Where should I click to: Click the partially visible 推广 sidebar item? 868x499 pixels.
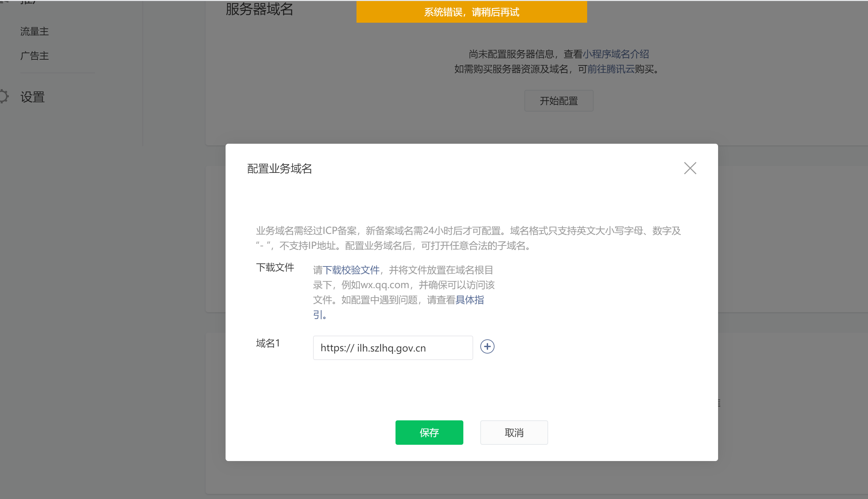(28, 2)
